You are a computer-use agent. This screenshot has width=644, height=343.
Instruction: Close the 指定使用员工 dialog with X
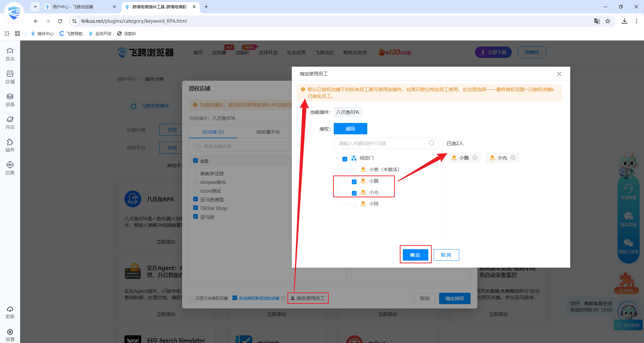pyautogui.click(x=559, y=74)
